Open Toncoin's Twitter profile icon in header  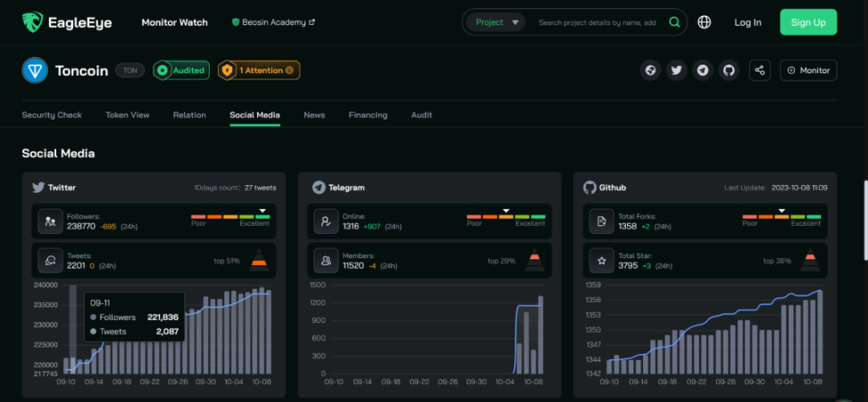[677, 71]
